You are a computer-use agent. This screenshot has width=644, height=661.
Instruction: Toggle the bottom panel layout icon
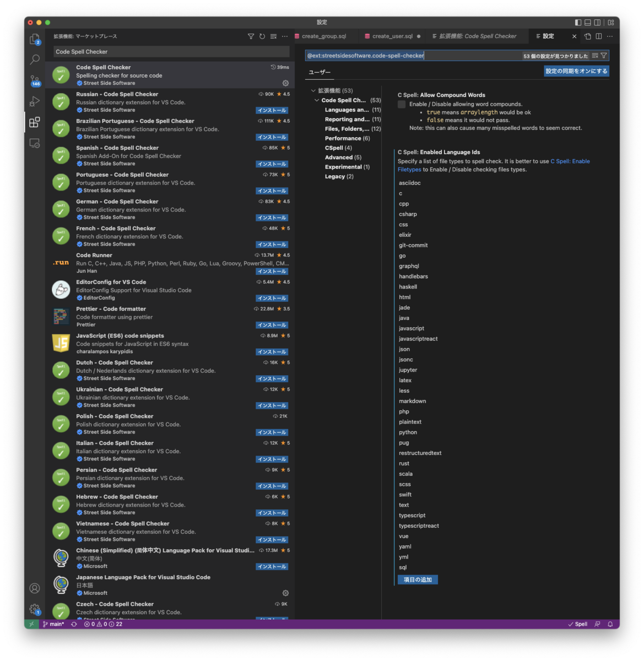click(588, 23)
